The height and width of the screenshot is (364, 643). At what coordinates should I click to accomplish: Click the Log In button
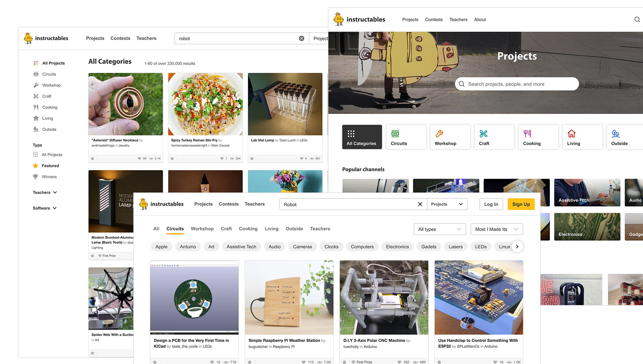(491, 204)
